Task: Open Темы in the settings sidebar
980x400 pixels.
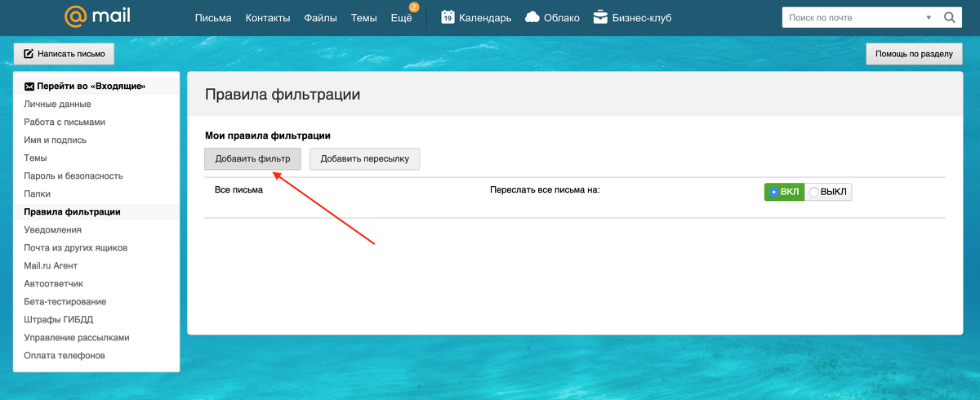Action: tap(35, 158)
